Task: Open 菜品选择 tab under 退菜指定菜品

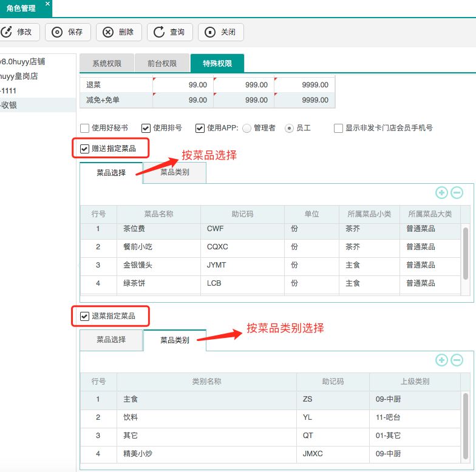Action: click(111, 340)
